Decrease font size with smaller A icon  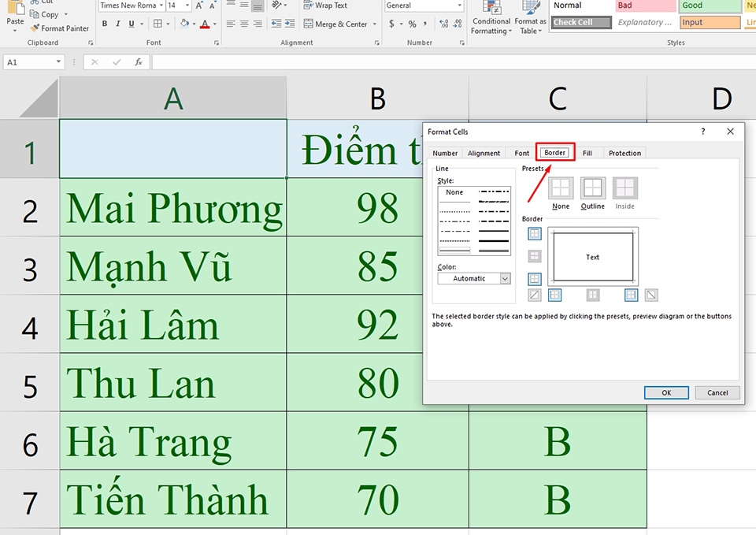[212, 6]
